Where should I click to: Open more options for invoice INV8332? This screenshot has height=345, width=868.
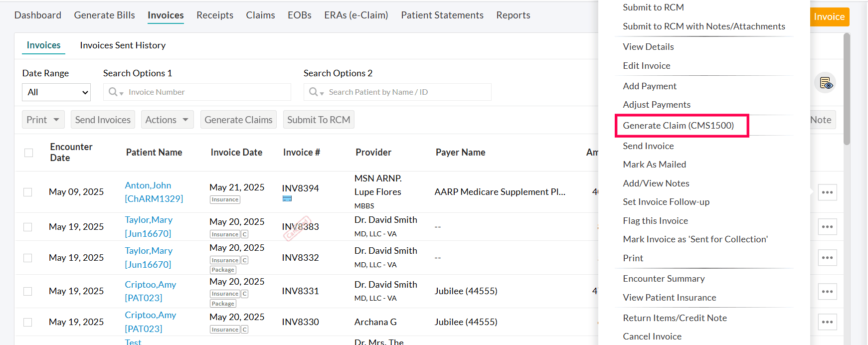tap(827, 258)
